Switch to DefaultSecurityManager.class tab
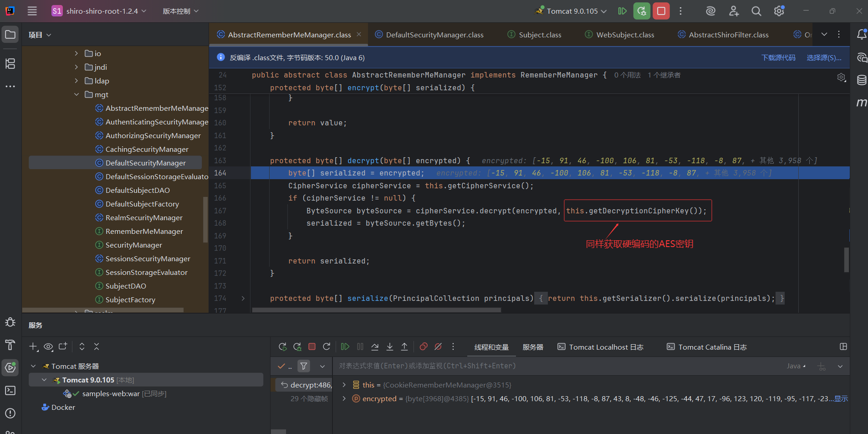Image resolution: width=868 pixels, height=434 pixels. pos(434,35)
